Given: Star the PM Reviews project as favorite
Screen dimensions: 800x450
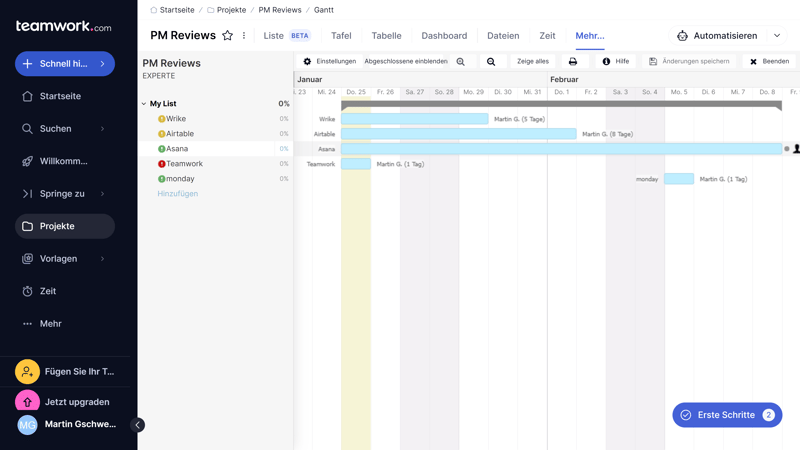Looking at the screenshot, I should pos(227,36).
